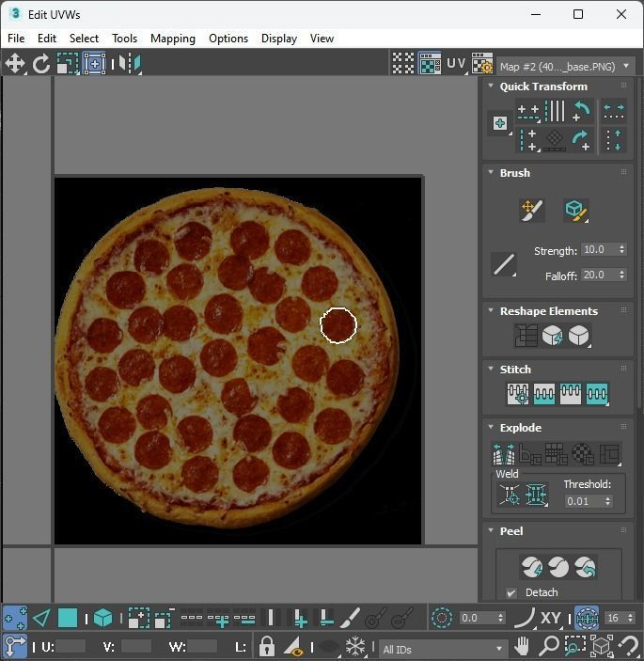Click Align Horizontally to Pivot icon
Screen dimensions: 644x661
pos(528,111)
